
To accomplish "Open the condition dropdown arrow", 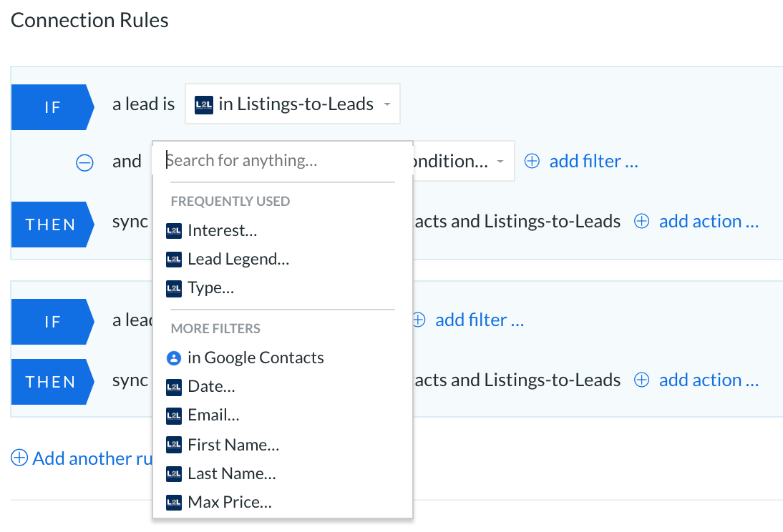I will pyautogui.click(x=500, y=161).
